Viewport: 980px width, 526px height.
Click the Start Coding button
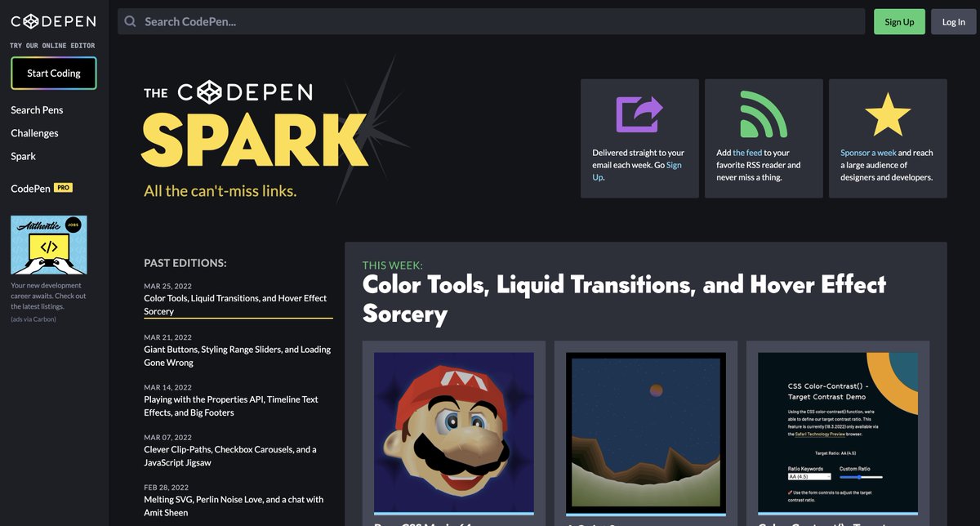pos(53,73)
